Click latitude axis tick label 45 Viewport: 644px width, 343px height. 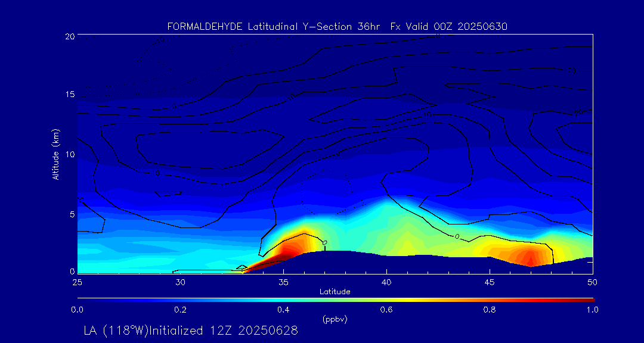(490, 282)
